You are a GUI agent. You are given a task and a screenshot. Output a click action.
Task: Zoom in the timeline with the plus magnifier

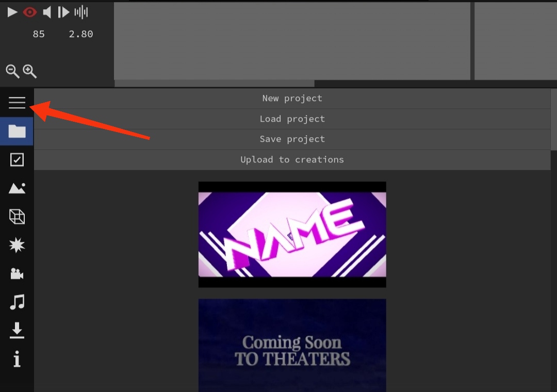[x=30, y=71]
